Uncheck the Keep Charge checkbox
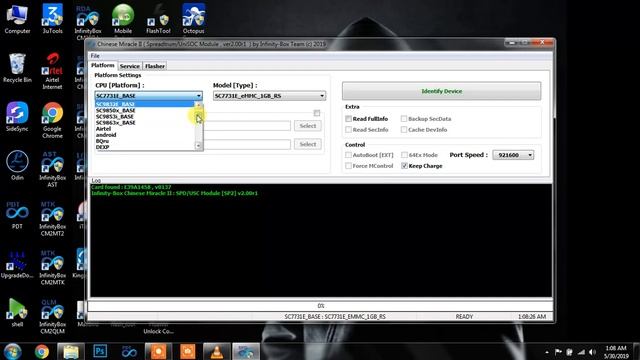Image resolution: width=640 pixels, height=360 pixels. pos(404,166)
